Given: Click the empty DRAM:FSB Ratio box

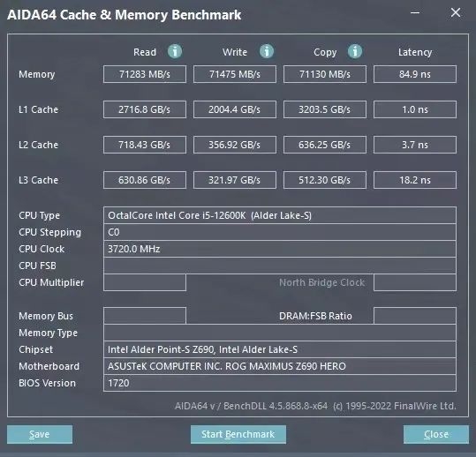Looking at the screenshot, I should [415, 316].
